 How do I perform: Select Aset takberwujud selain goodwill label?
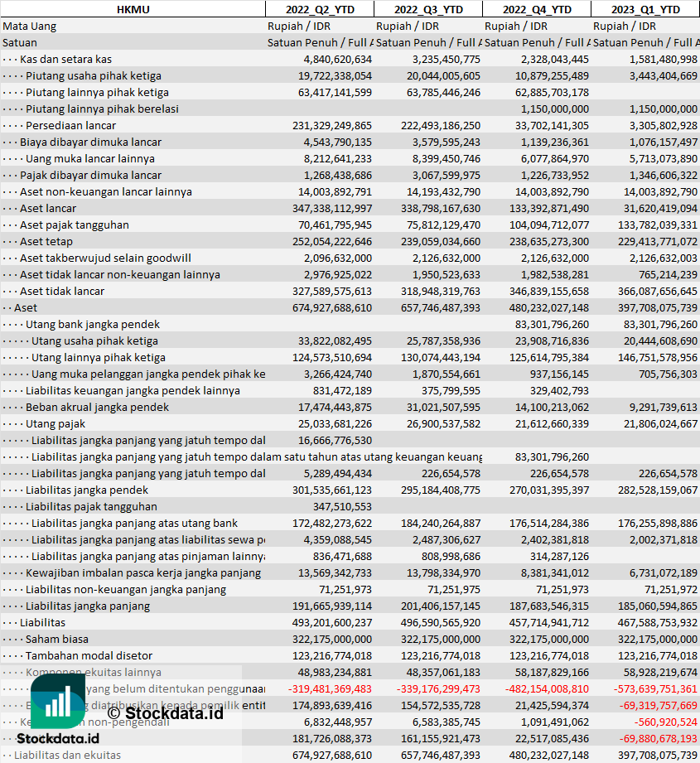[105, 258]
